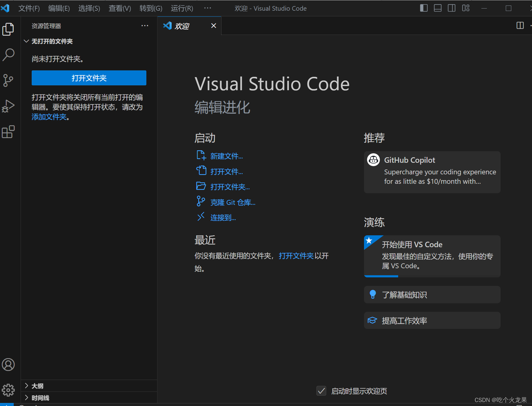
Task: Open the Search view icon
Action: click(8, 55)
